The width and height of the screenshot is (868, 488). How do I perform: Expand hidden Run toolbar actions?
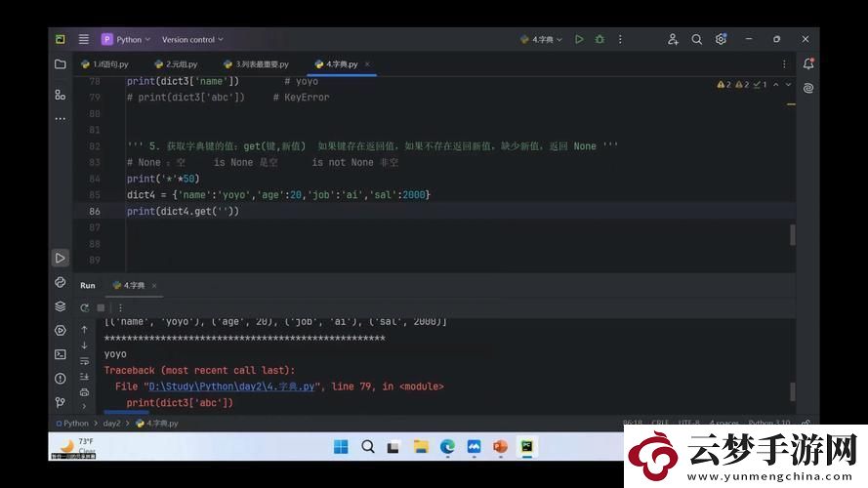click(x=84, y=406)
